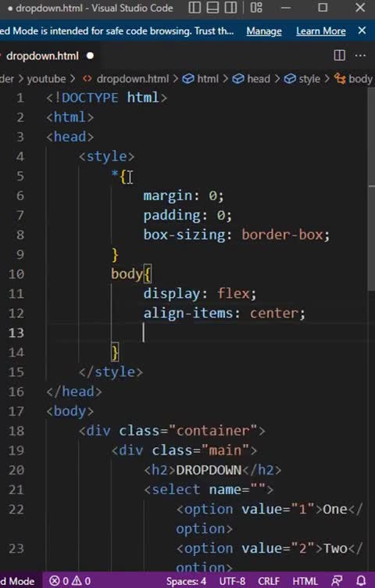Toggle secondary side bar layout icon

pyautogui.click(x=230, y=8)
